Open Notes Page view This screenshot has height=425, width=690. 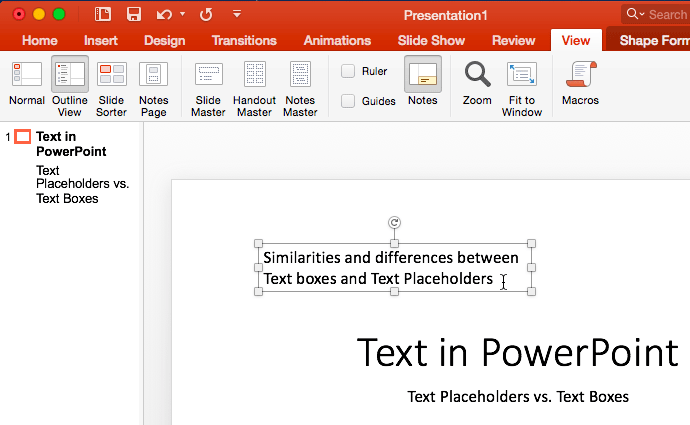(154, 89)
